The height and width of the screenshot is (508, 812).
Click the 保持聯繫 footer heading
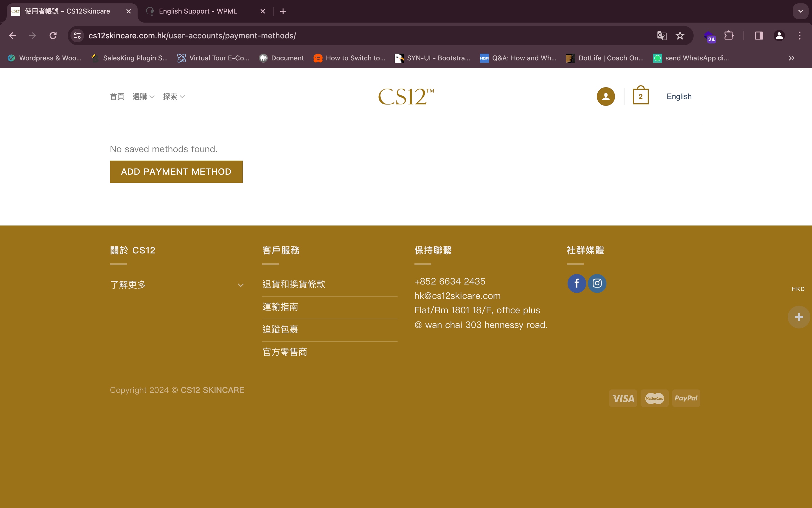click(x=433, y=250)
